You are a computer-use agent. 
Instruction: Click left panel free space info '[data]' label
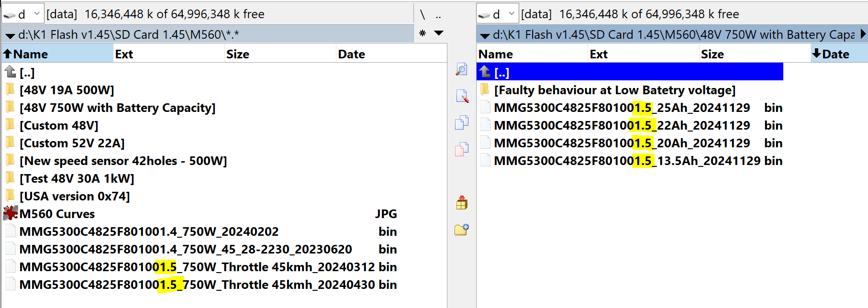[62, 14]
